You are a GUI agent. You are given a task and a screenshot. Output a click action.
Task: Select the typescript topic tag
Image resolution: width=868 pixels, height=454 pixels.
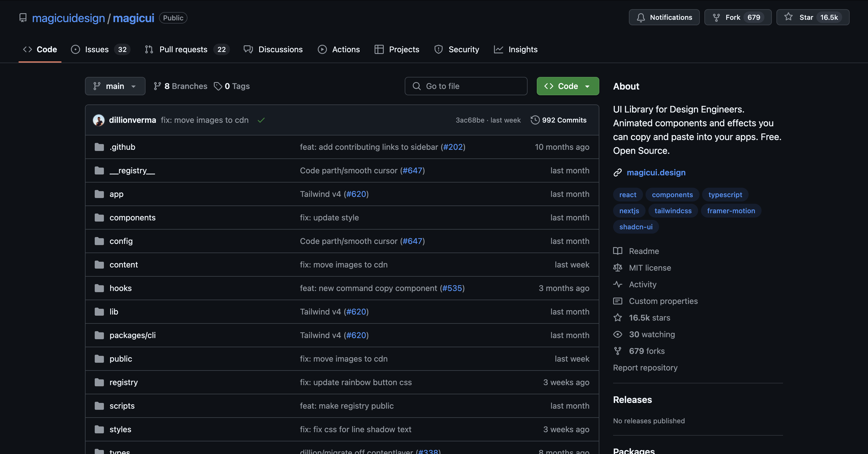coord(725,195)
